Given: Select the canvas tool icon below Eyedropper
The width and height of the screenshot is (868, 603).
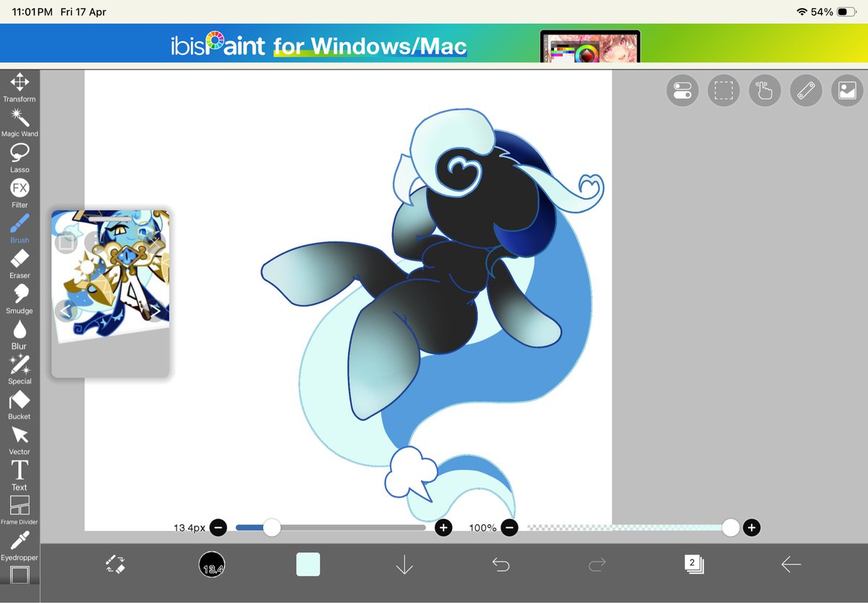Looking at the screenshot, I should click(x=20, y=576).
